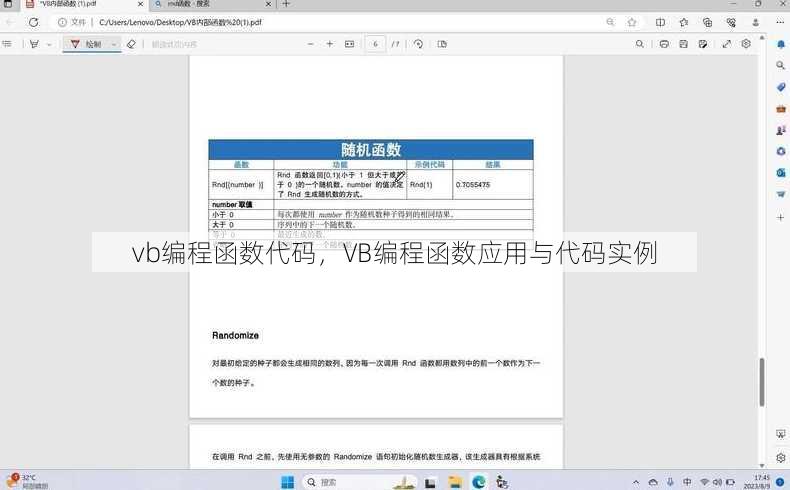The width and height of the screenshot is (790, 490).
Task: Open the Favorites list icon
Action: [684, 22]
